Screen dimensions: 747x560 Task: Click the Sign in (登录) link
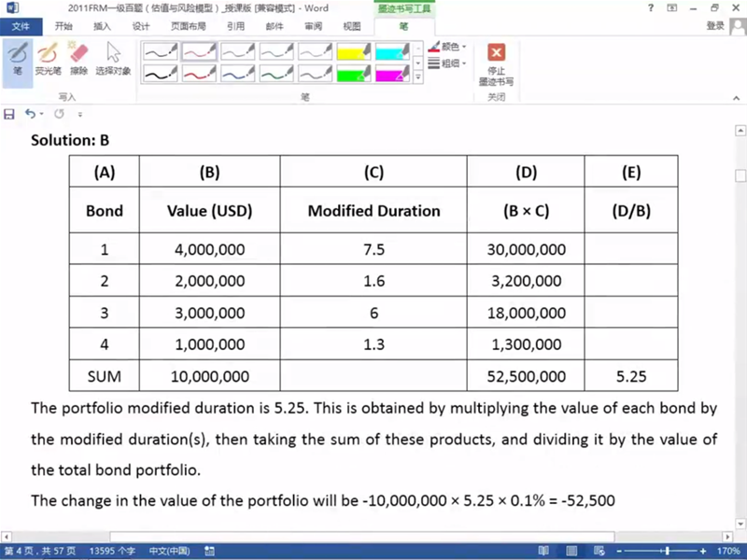(716, 26)
